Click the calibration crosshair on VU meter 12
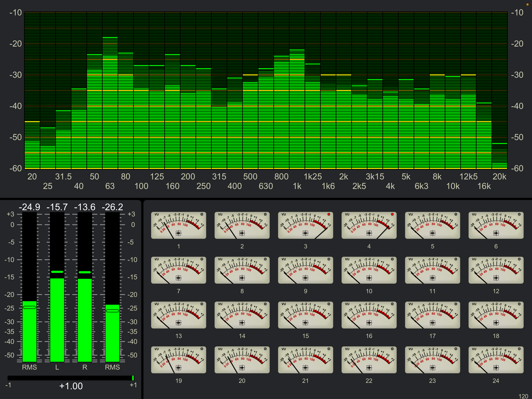Viewport: 532px width, 399px height. [496, 278]
